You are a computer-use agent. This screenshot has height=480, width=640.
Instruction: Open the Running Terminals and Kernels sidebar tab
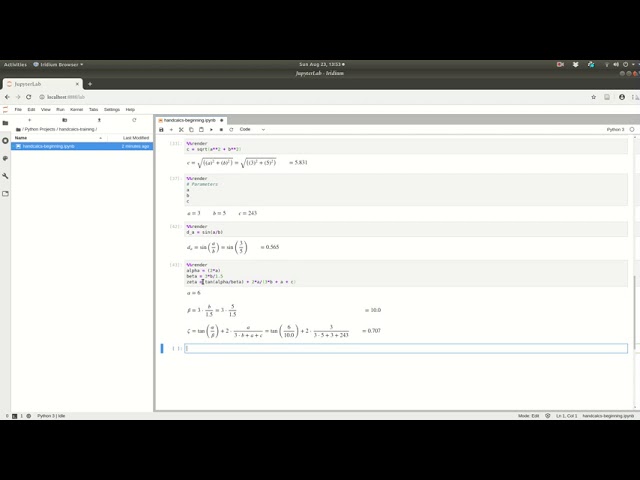5,140
